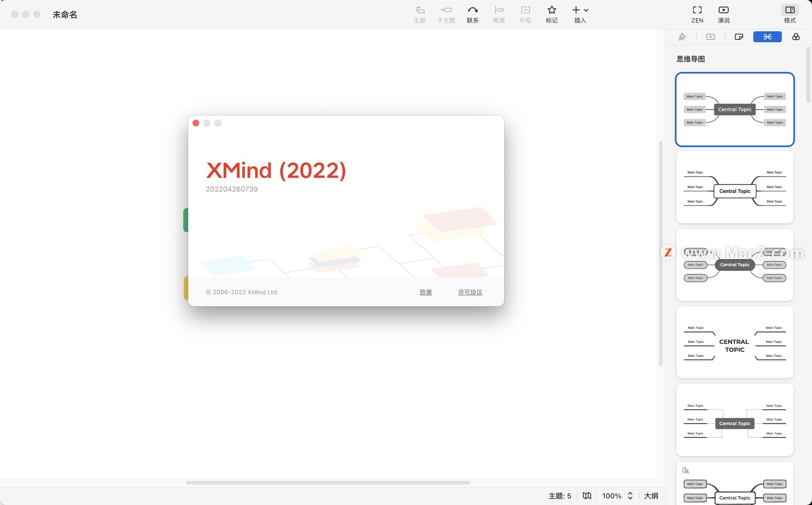Select the skeleton structure tab

point(767,37)
